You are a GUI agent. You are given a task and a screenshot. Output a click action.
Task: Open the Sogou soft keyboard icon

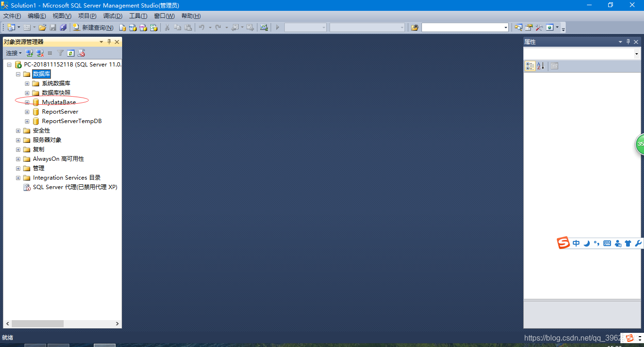pyautogui.click(x=607, y=243)
